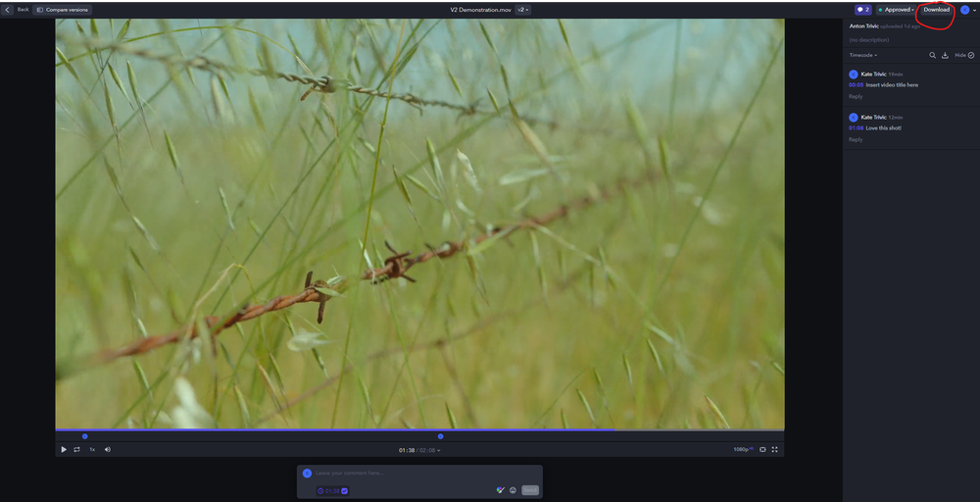Enter fullscreen mode
The width and height of the screenshot is (980, 502).
775,449
